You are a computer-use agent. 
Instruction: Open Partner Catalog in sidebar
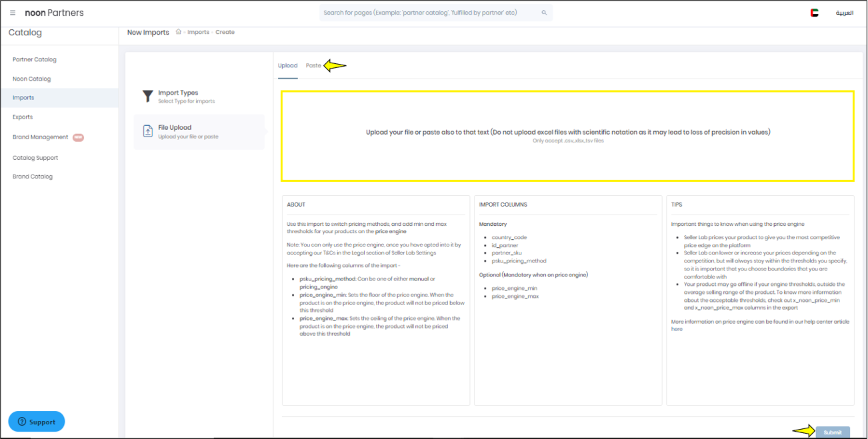(35, 59)
